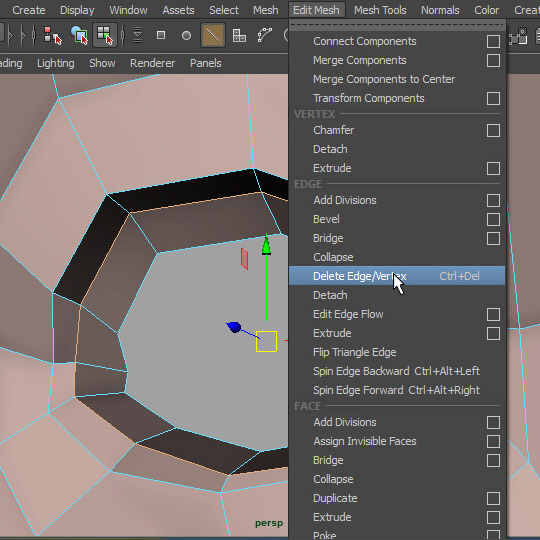540x540 pixels.
Task: Click the square handles mask icon
Action: (x=161, y=35)
